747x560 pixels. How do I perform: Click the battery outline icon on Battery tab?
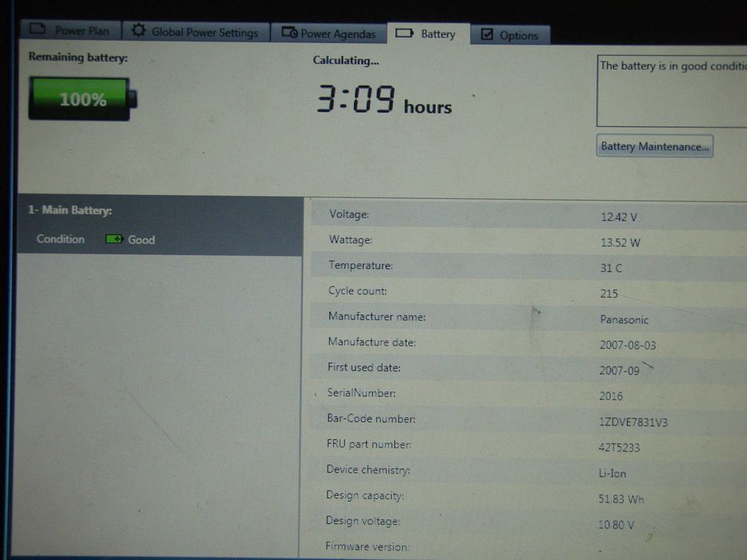404,33
